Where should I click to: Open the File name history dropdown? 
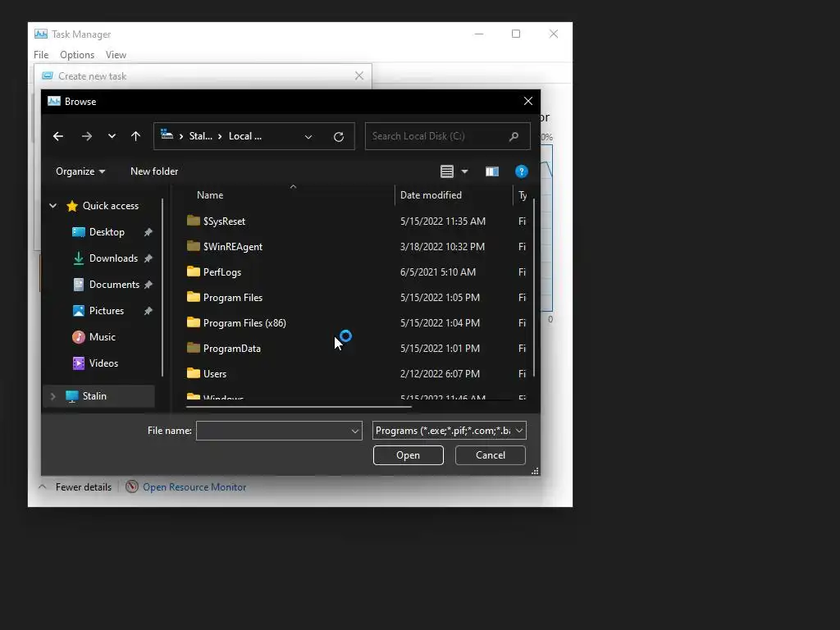pos(354,431)
